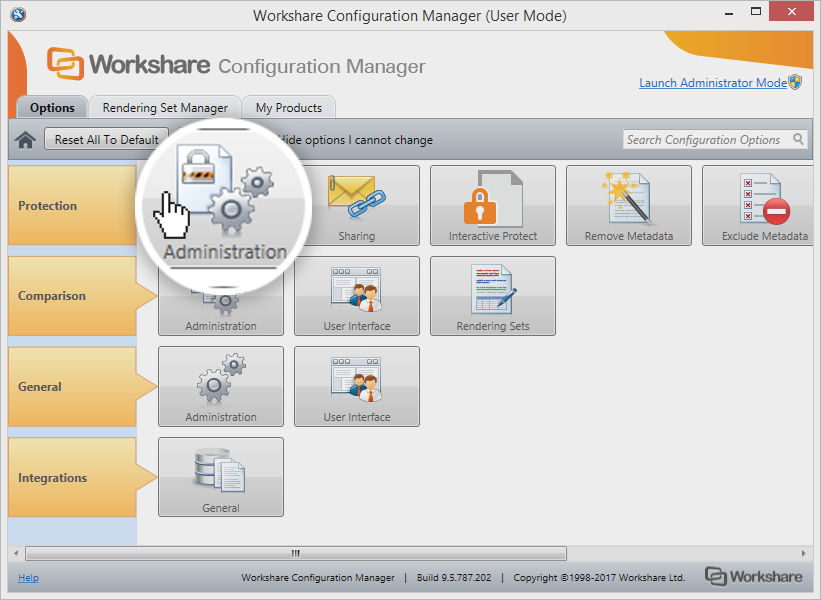Viewport: 821px width, 600px height.
Task: Open the Help link
Action: 28,577
